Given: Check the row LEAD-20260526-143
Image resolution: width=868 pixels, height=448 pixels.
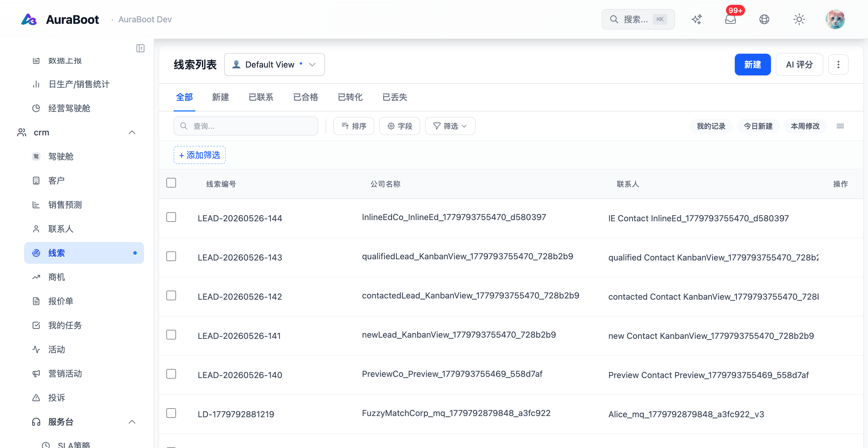Looking at the screenshot, I should (171, 257).
